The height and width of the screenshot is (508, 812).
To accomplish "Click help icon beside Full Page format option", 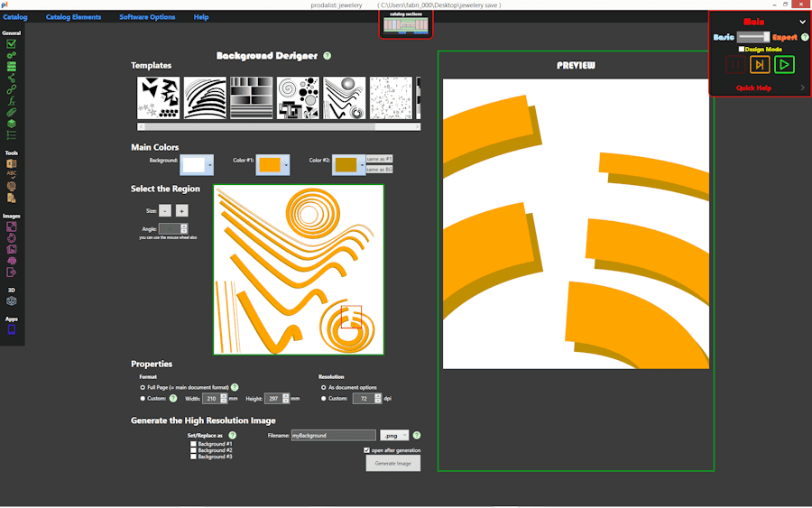I will [235, 387].
